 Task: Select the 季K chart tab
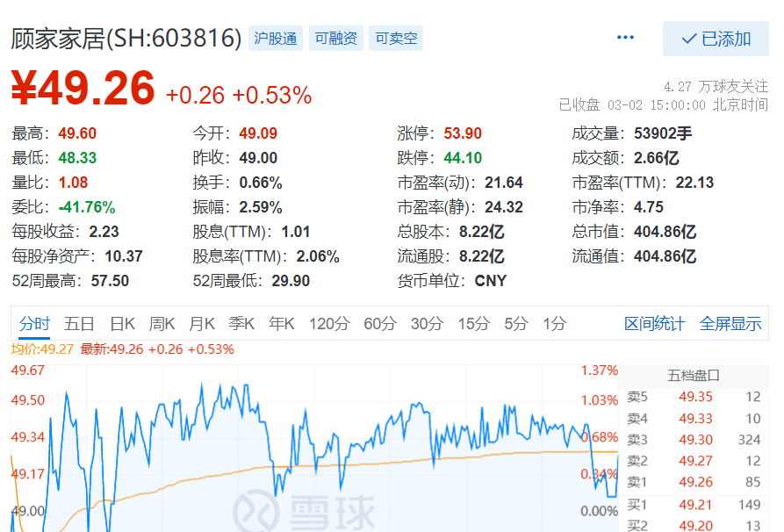tap(241, 324)
